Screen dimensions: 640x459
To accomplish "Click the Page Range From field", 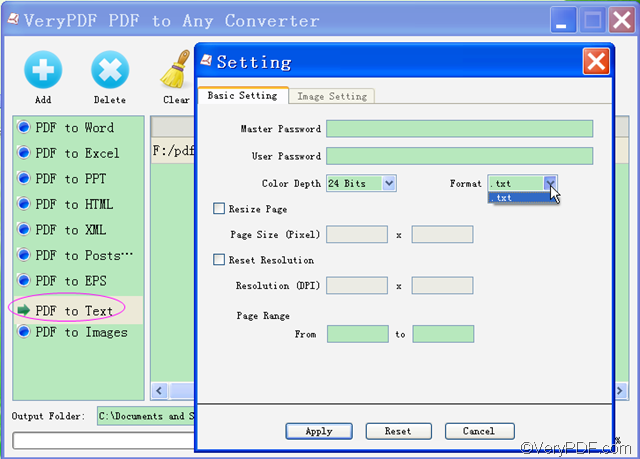I will (x=358, y=334).
